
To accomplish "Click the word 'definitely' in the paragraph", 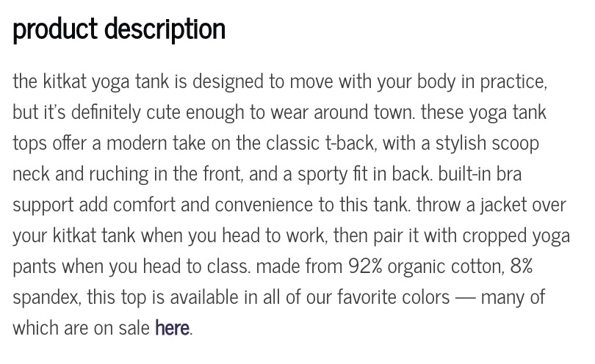I will click(106, 113).
